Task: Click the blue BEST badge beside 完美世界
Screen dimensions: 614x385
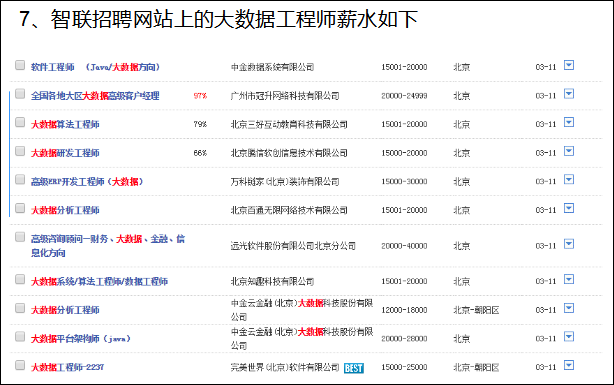Action: tap(354, 368)
